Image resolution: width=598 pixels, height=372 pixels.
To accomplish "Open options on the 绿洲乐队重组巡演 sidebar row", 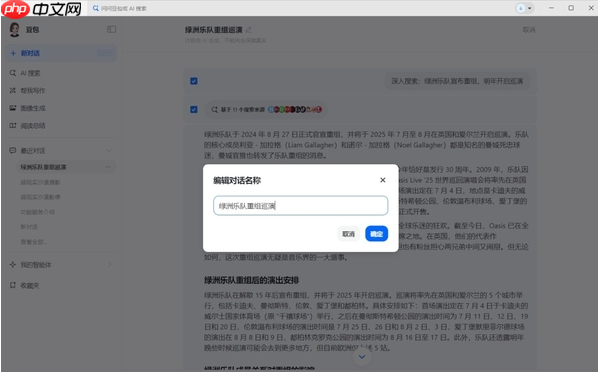I will pyautogui.click(x=108, y=167).
